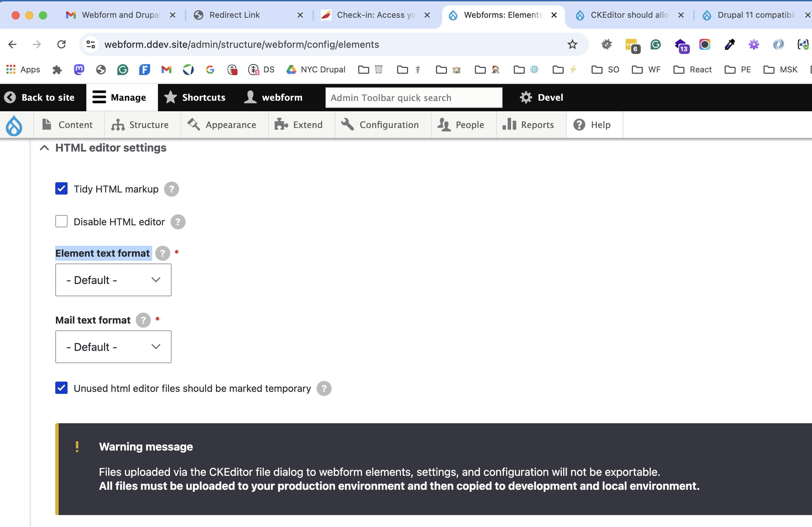Open Mail text format dropdown

[113, 347]
